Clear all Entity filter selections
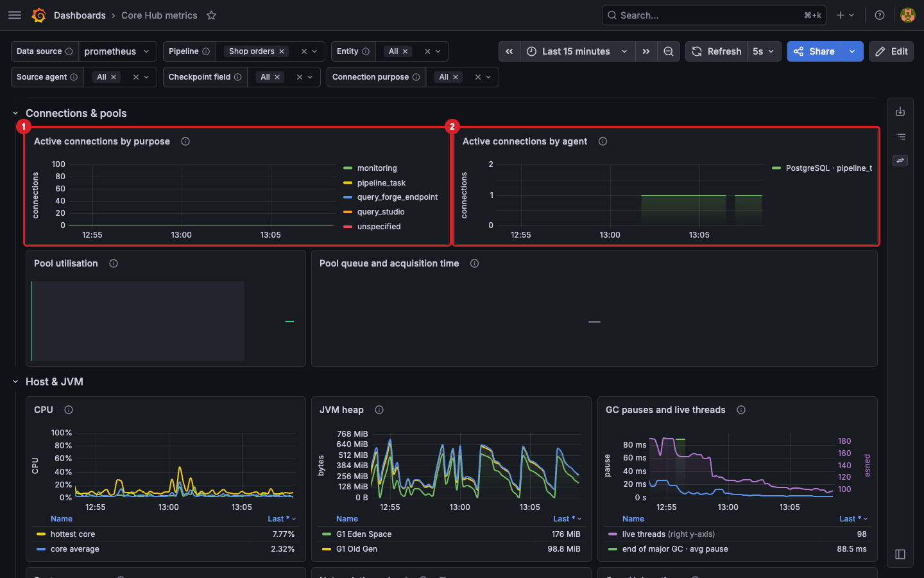The width and height of the screenshot is (924, 578). click(x=427, y=51)
